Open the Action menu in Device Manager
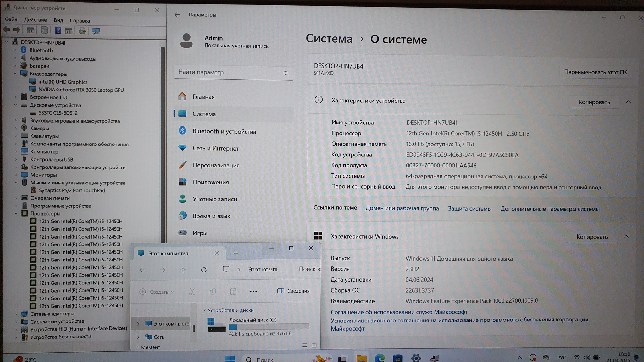Viewport: 644px width, 362px height. (x=35, y=20)
